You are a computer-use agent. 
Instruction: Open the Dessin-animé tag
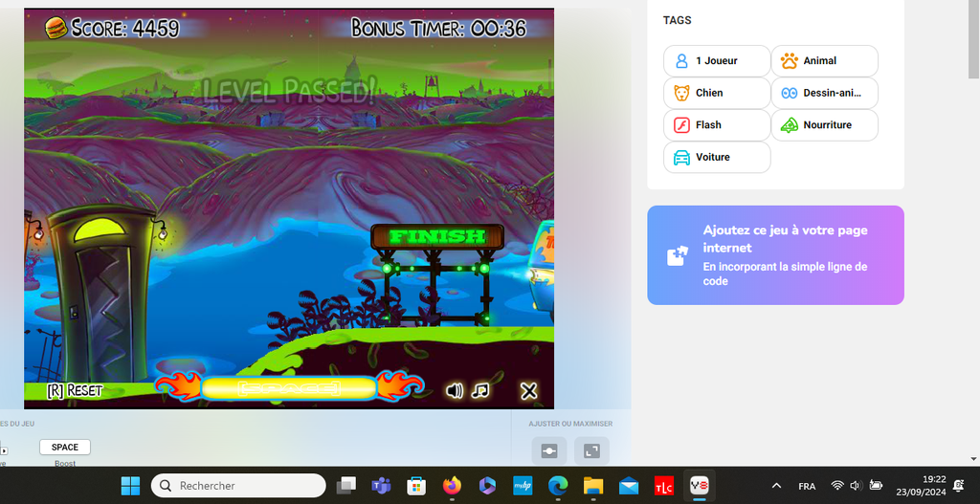click(x=824, y=93)
